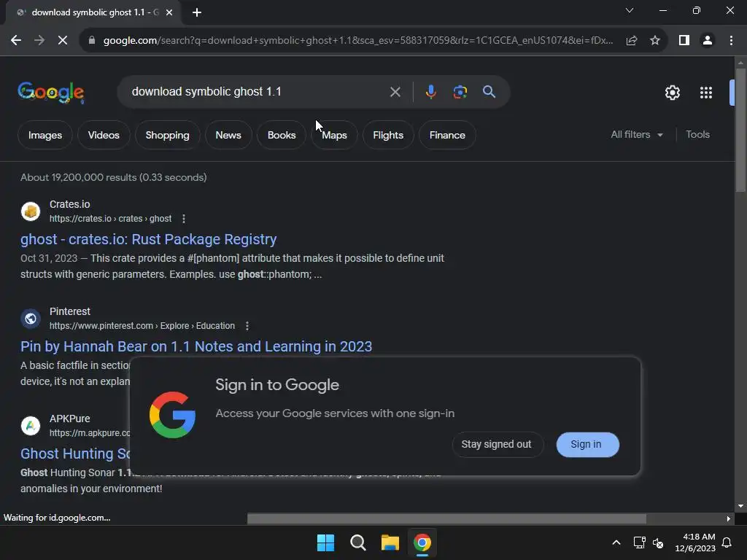Start voice search with the microphone icon
Screen dimensions: 747x560
click(x=430, y=92)
